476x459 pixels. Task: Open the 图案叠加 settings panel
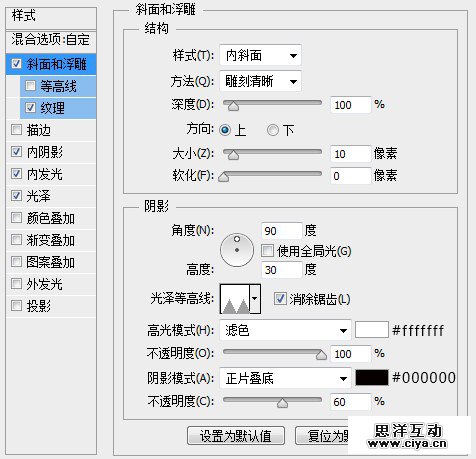(x=51, y=262)
